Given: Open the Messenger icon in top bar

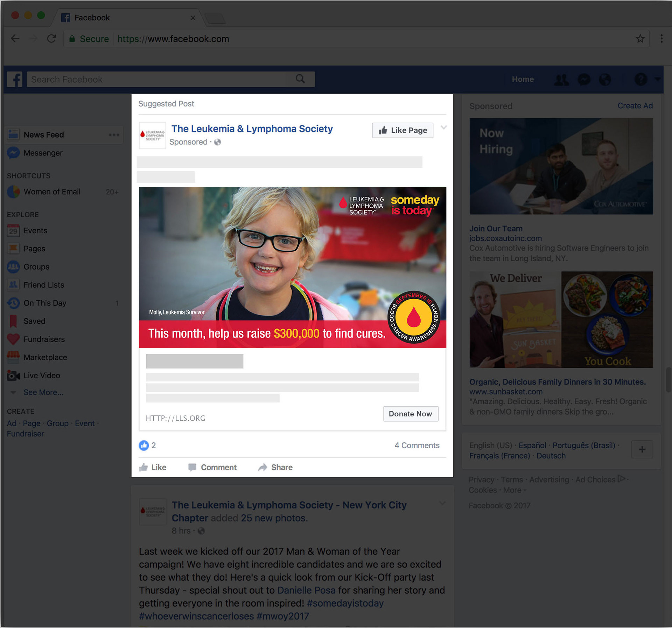Looking at the screenshot, I should click(x=584, y=80).
